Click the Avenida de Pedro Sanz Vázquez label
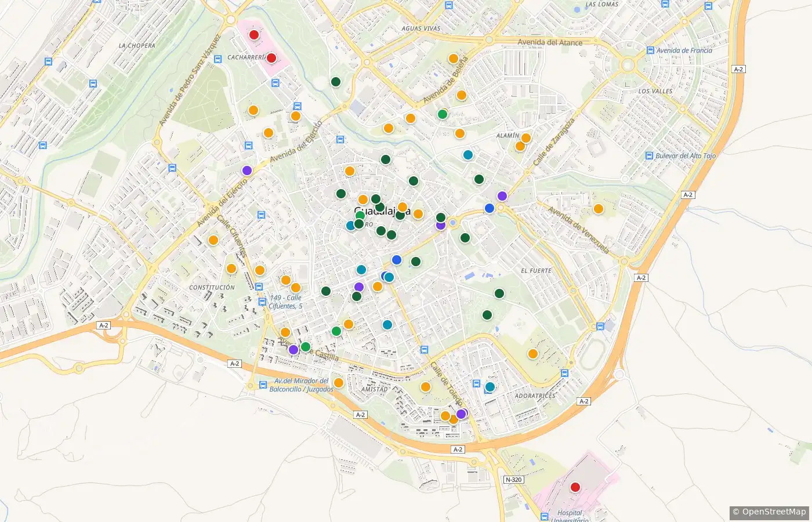The width and height of the screenshot is (812, 522). click(190, 80)
